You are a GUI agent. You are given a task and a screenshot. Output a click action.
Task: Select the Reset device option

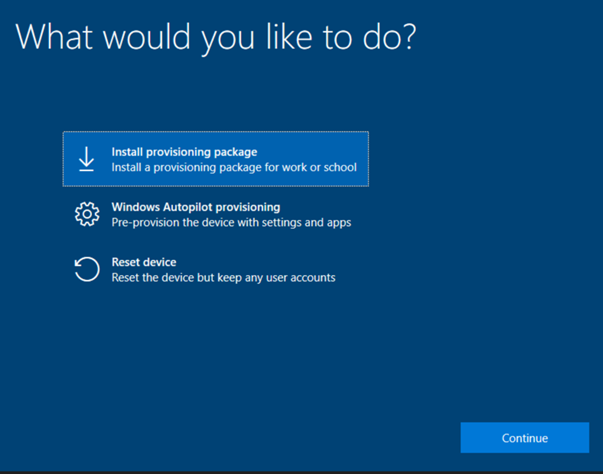click(216, 269)
